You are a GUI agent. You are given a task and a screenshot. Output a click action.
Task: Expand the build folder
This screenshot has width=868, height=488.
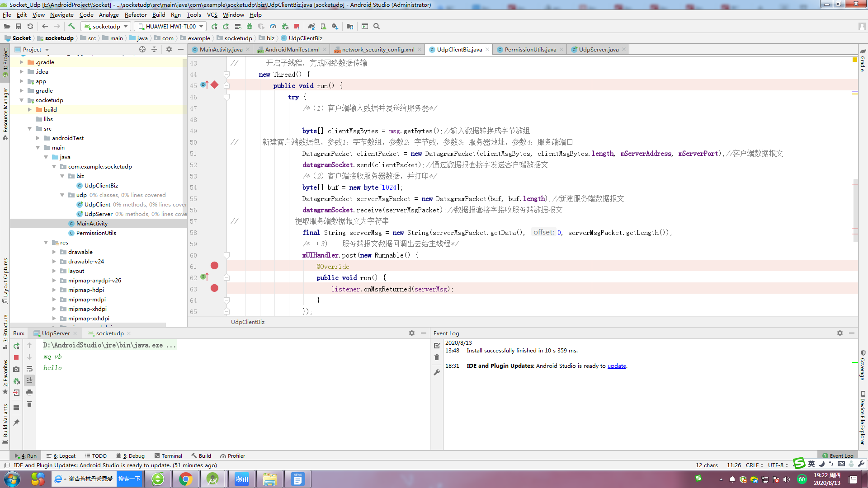tap(29, 110)
